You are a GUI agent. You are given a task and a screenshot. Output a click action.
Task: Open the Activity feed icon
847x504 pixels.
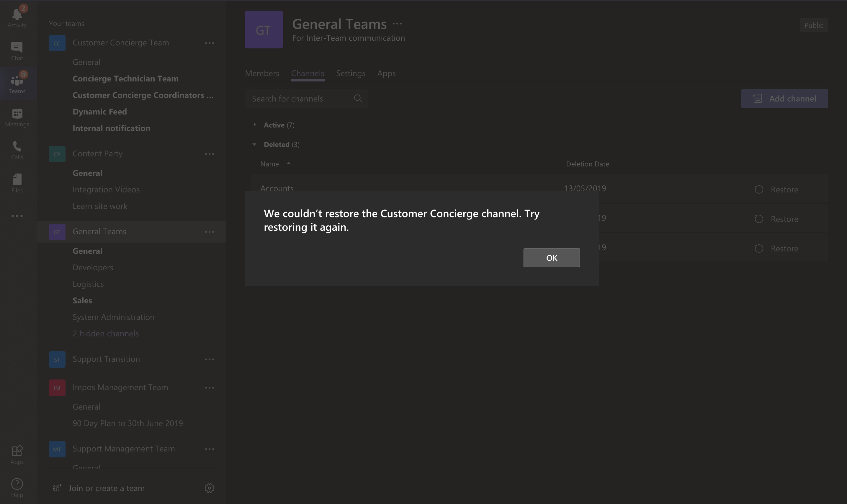[17, 17]
